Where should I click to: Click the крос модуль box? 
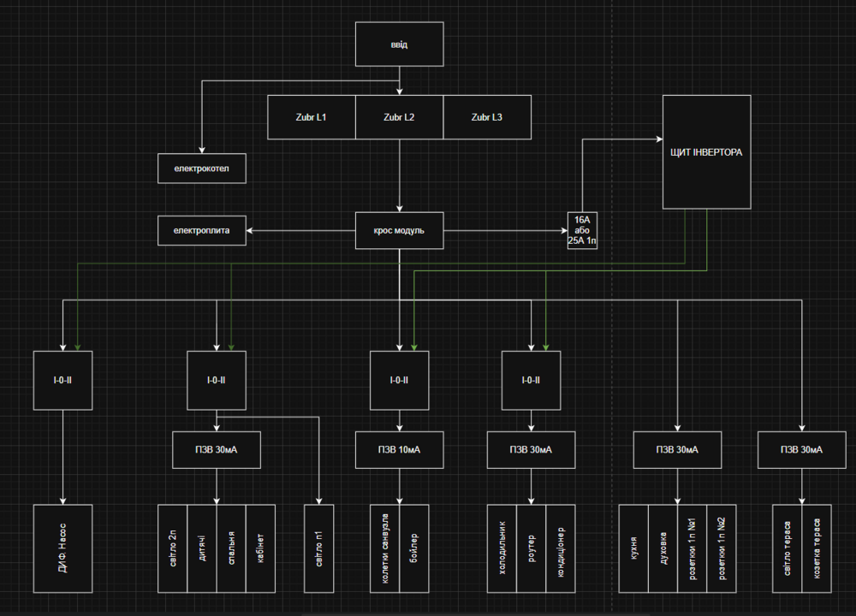click(x=399, y=230)
